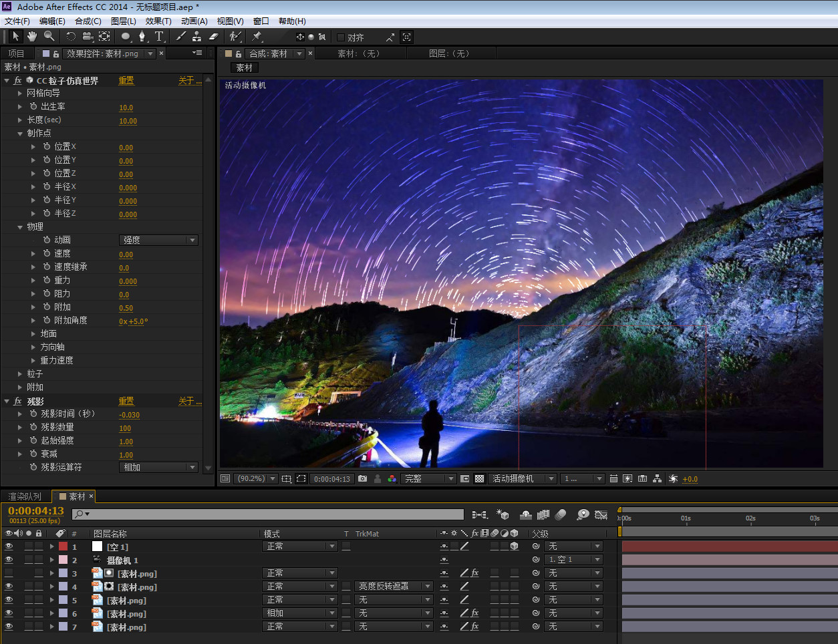This screenshot has width=838, height=644.
Task: Open layer 6 相加 blend mode dropdown
Action: (300, 613)
